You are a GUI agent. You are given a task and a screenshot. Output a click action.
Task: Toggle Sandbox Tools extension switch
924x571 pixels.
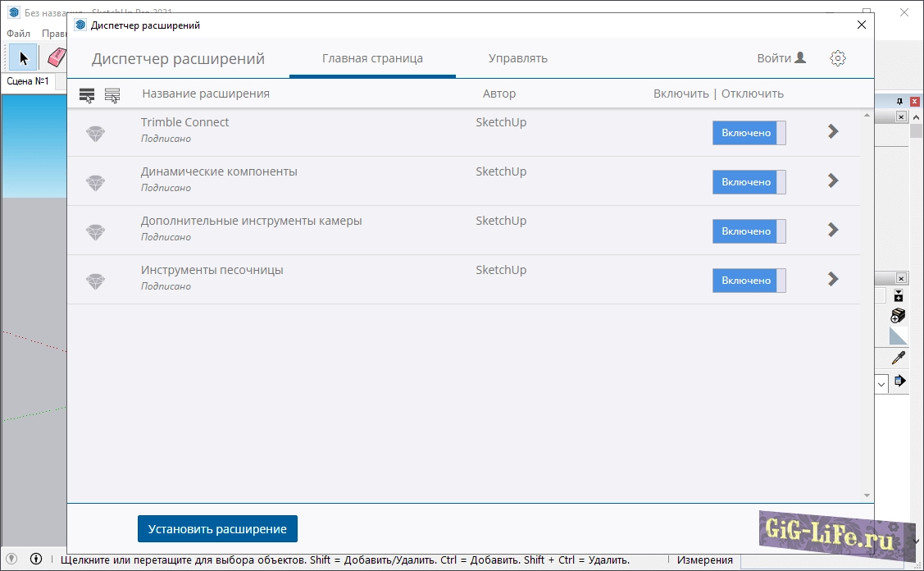pos(749,281)
